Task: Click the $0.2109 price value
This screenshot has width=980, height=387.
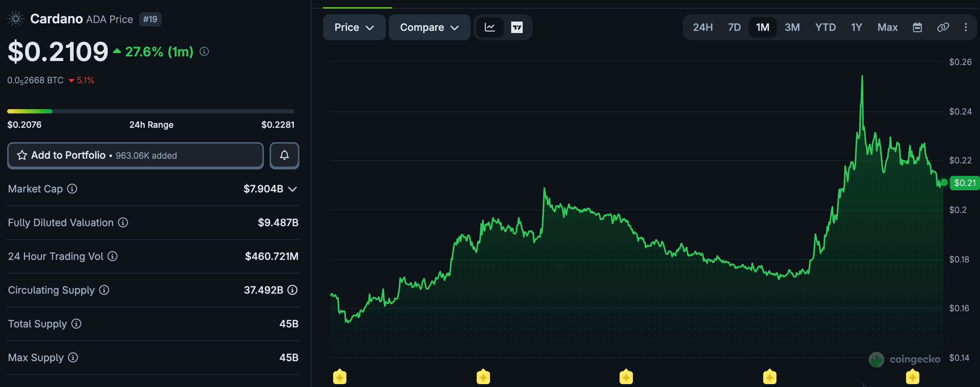Action: (58, 51)
